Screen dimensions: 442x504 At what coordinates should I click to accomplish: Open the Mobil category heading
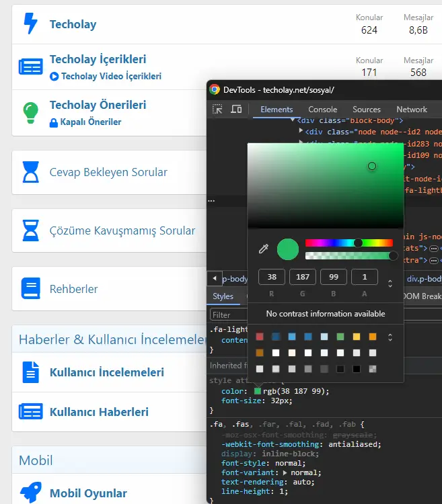36,460
